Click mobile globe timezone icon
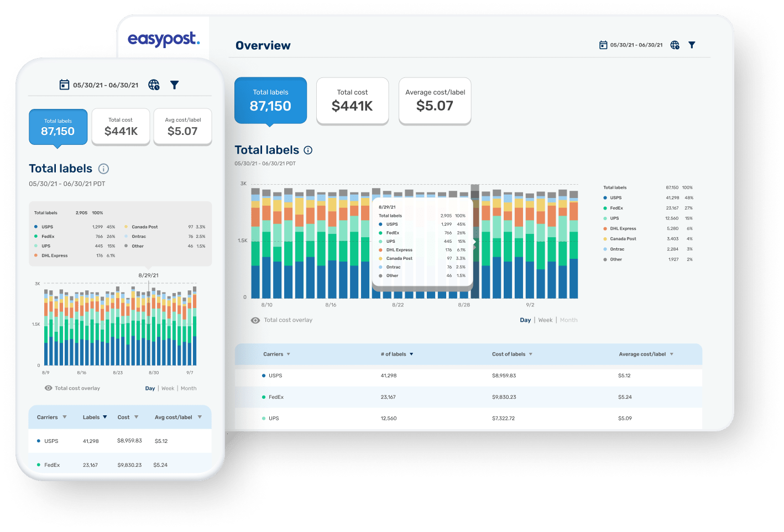 tap(154, 85)
